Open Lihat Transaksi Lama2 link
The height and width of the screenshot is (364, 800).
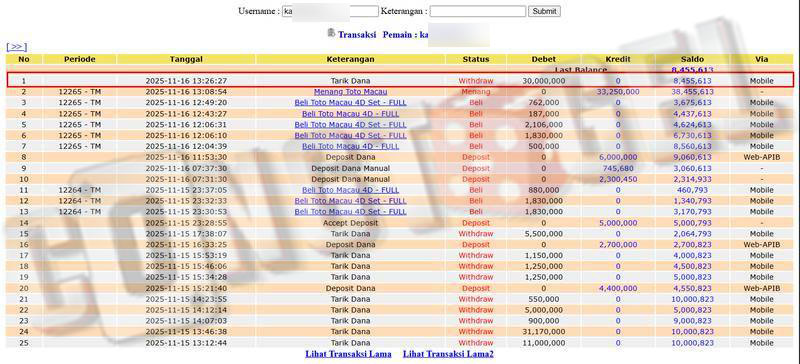[x=448, y=354]
